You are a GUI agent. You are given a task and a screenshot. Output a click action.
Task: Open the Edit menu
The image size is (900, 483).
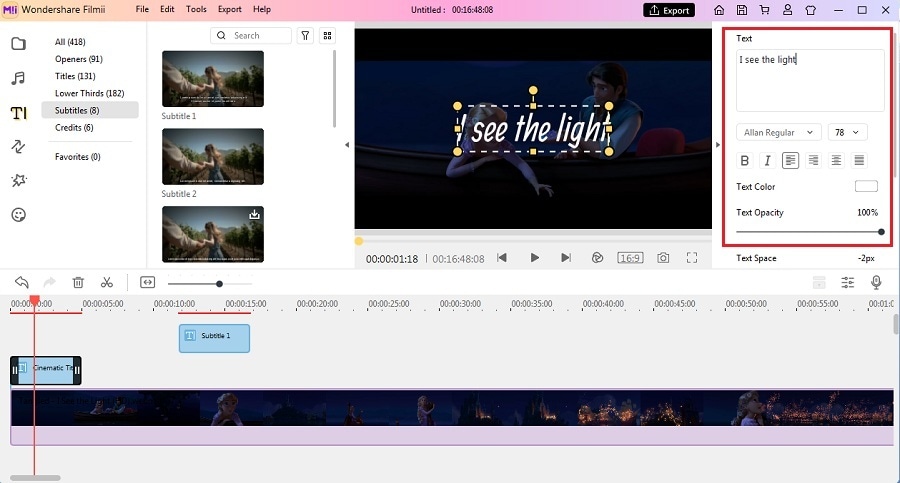[x=167, y=9]
